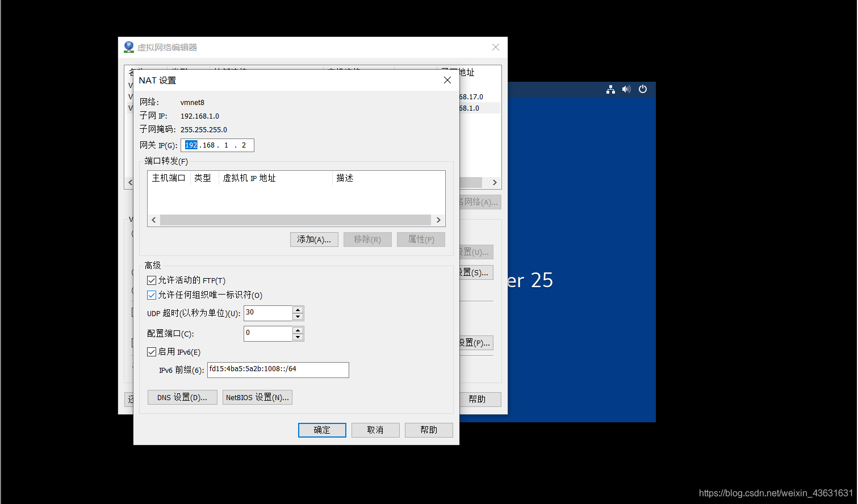858x504 pixels.
Task: Click 添加(A)... button in port forwarding
Action: click(x=314, y=240)
